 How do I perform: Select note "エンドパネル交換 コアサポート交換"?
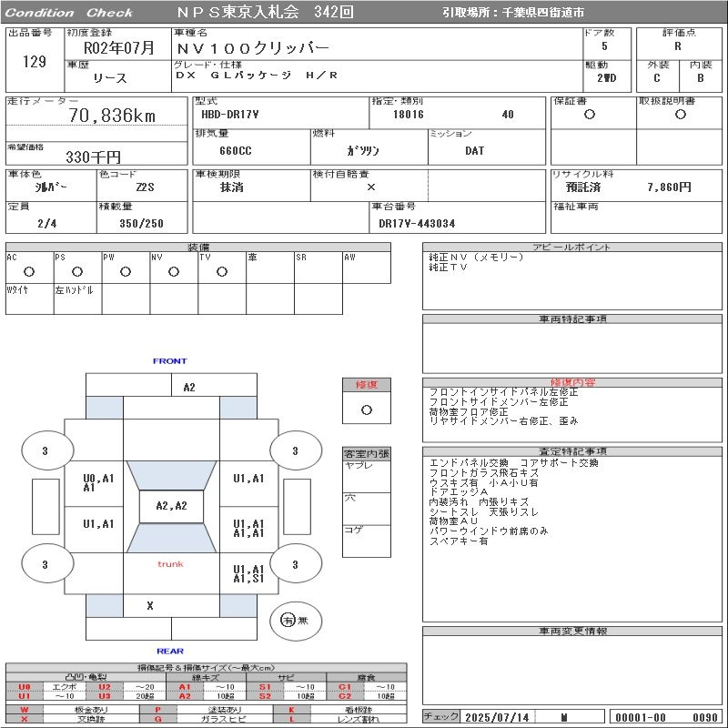click(513, 463)
